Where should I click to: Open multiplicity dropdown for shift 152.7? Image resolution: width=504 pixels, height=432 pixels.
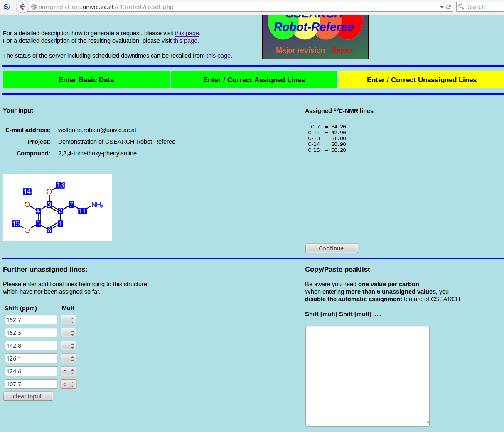tap(69, 320)
